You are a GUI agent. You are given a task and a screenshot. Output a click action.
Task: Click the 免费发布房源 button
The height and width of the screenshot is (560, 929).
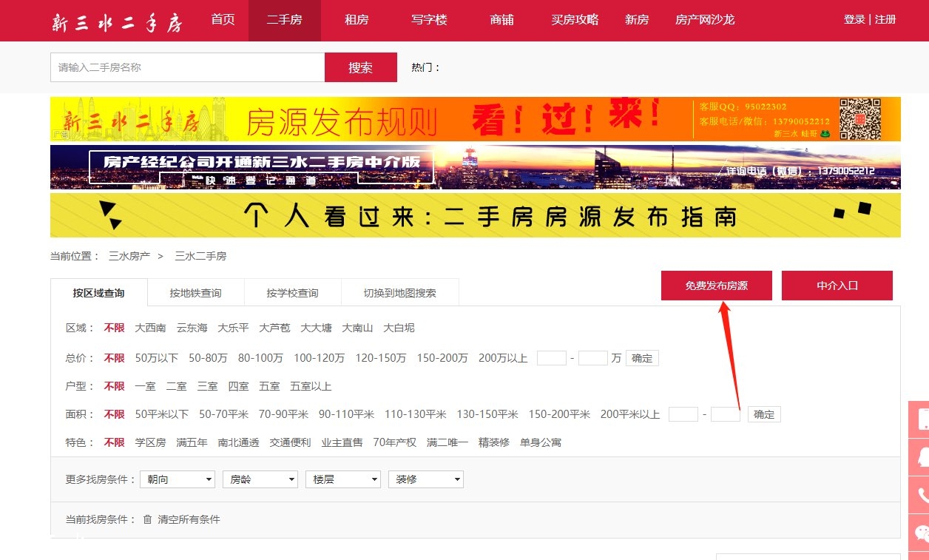717,286
